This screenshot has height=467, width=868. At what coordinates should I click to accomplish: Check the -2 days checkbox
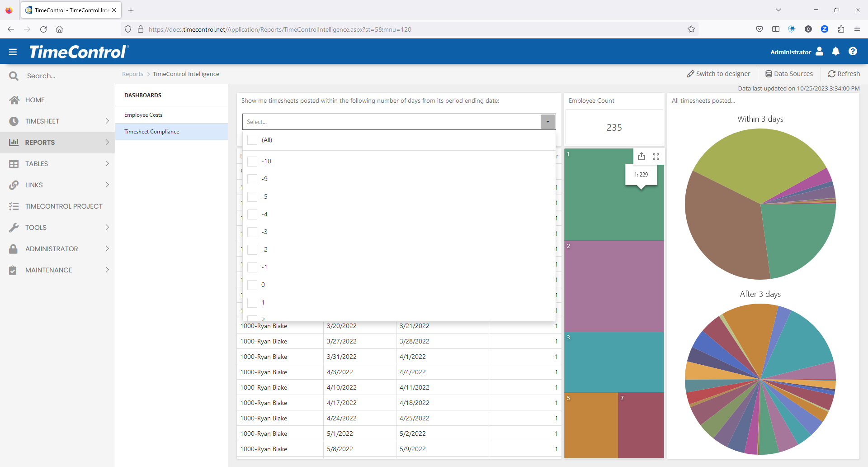[x=252, y=249]
